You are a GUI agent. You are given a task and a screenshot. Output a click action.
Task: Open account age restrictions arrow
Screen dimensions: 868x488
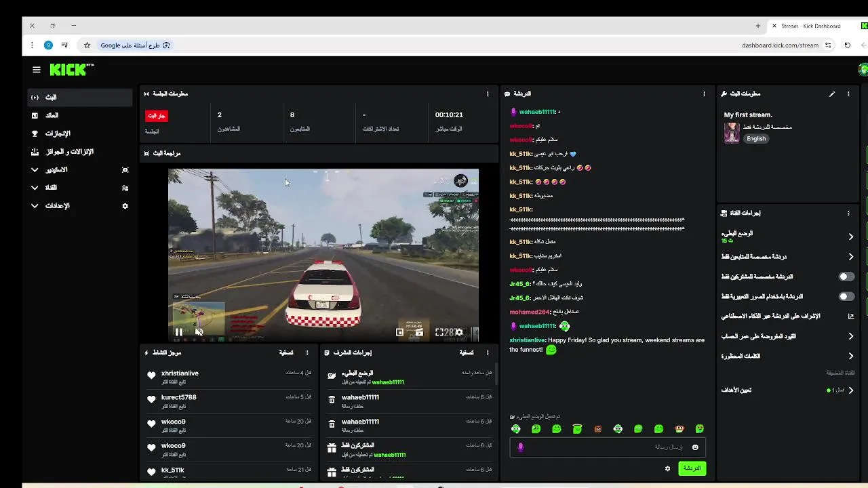pos(851,336)
